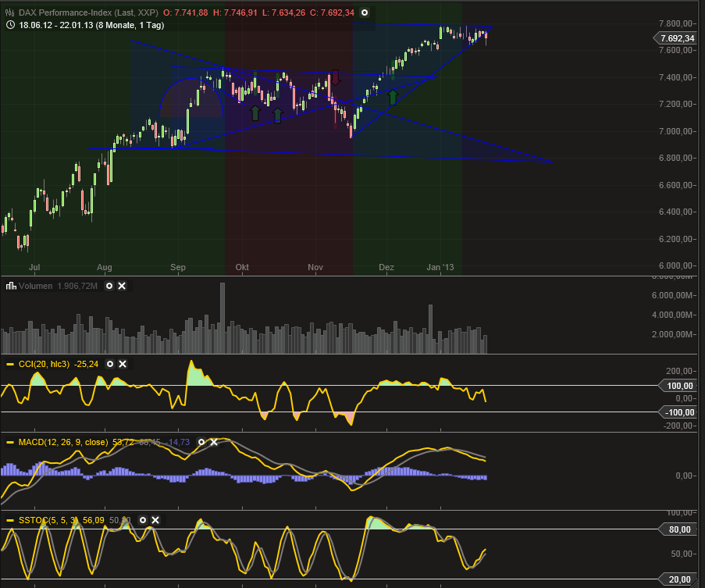Click the CCI(20, hlc3) indicator label

click(44, 364)
